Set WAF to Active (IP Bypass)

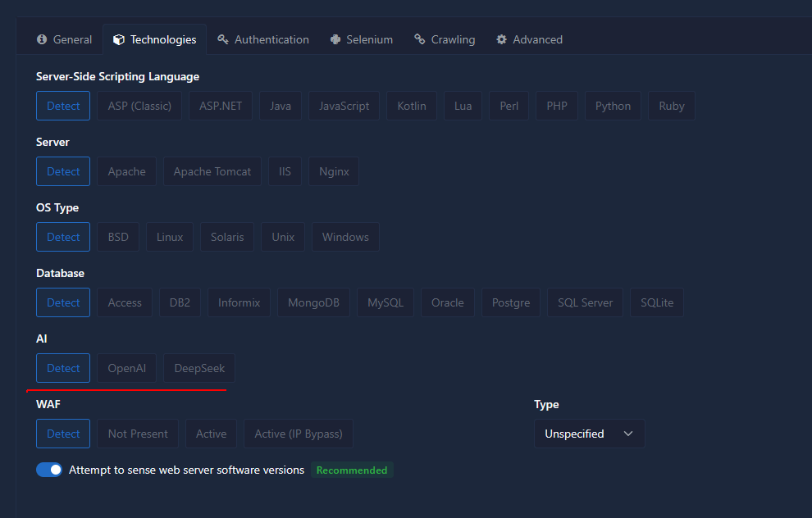click(299, 434)
